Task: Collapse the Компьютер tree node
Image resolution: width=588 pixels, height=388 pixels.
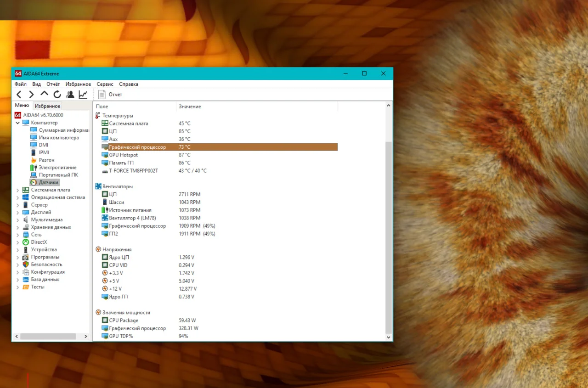Action: coord(18,123)
